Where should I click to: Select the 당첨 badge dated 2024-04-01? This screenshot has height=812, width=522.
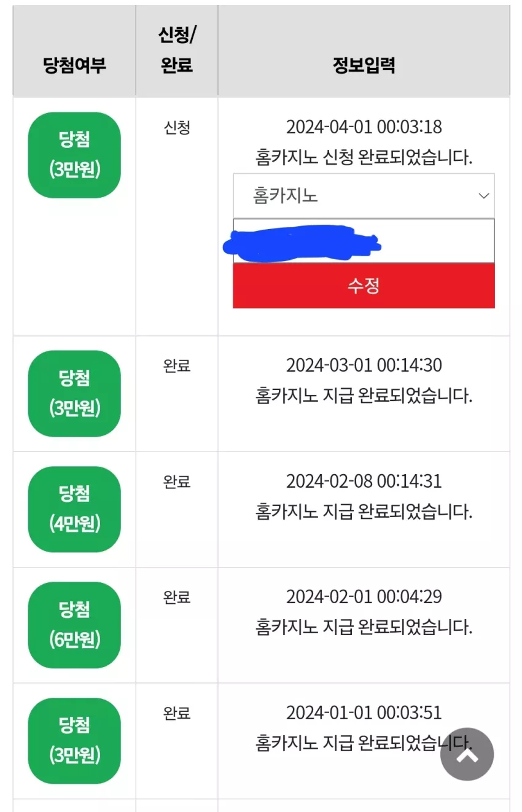coord(74,155)
